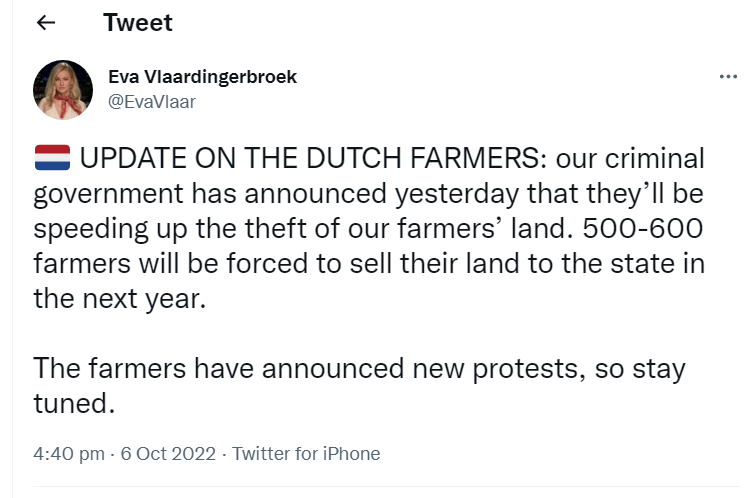Click the 6 Oct 2022 date
The width and height of the screenshot is (746, 498).
[x=168, y=453]
